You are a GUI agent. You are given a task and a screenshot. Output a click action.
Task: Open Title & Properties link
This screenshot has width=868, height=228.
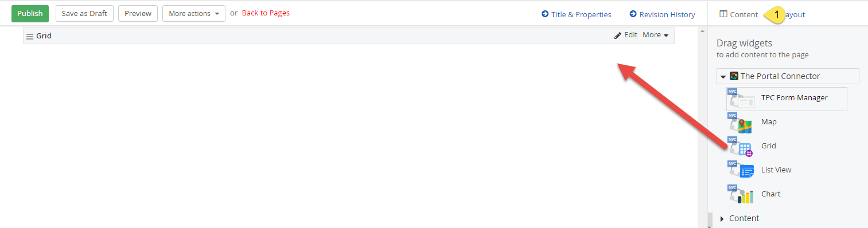[x=577, y=14]
